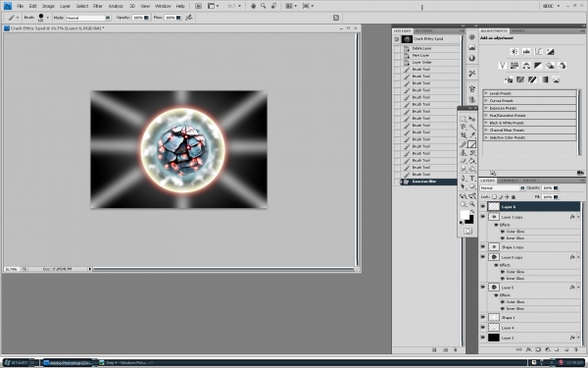Select the Eraser tool
This screenshot has width=588, height=368.
point(464,161)
